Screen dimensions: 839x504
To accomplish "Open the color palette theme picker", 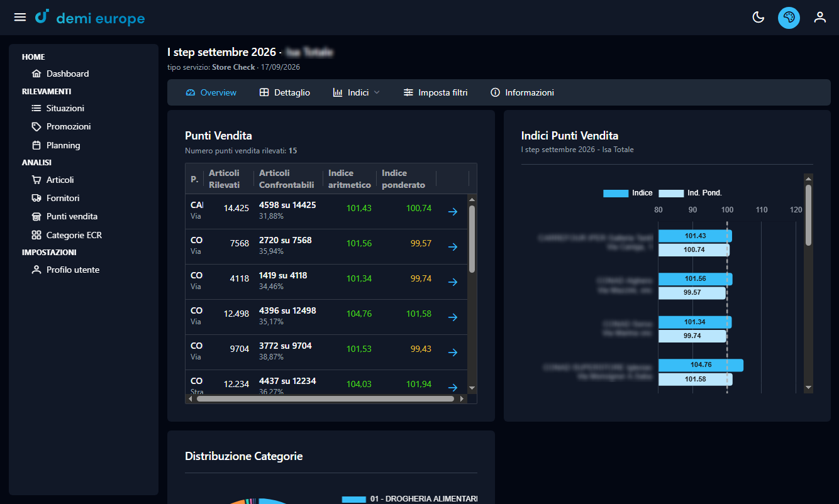I will click(789, 18).
